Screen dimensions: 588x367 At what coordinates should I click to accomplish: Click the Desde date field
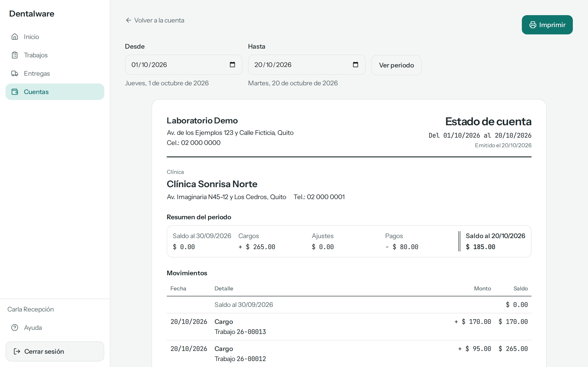(184, 64)
